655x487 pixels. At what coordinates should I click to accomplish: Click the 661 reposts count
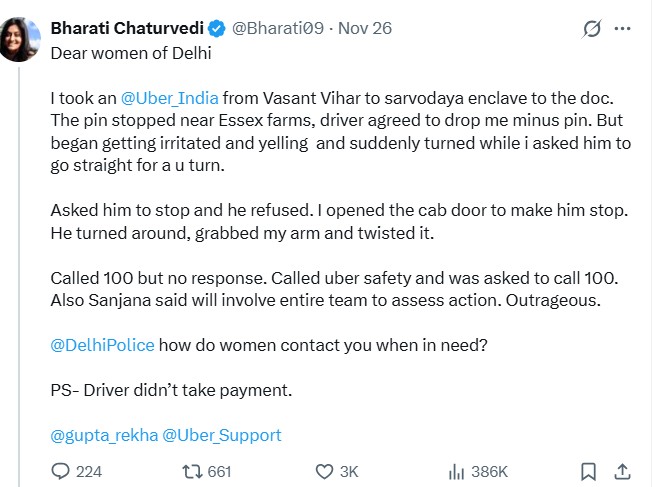(219, 471)
